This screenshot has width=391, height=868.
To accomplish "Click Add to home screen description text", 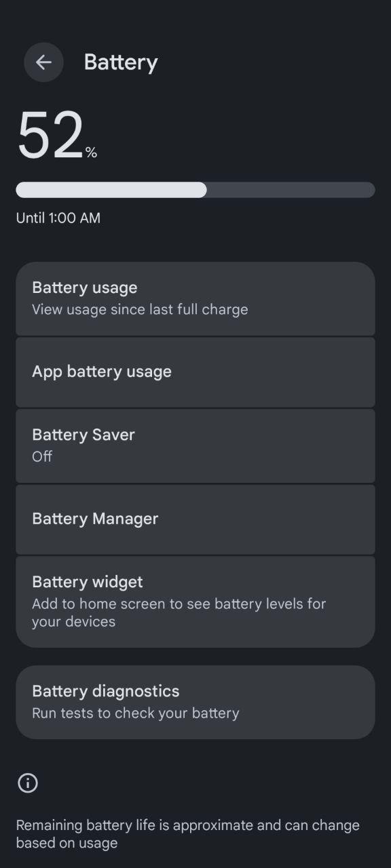I will [179, 612].
